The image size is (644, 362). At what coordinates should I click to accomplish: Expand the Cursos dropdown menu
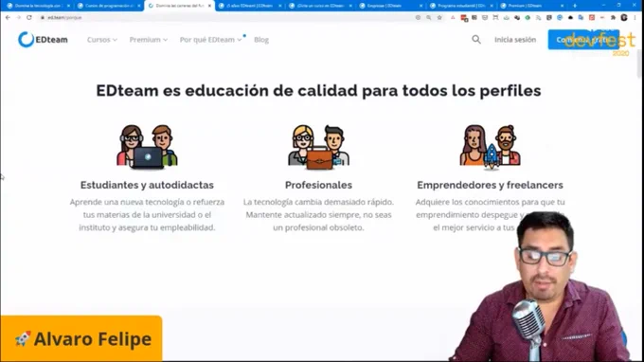tap(102, 40)
